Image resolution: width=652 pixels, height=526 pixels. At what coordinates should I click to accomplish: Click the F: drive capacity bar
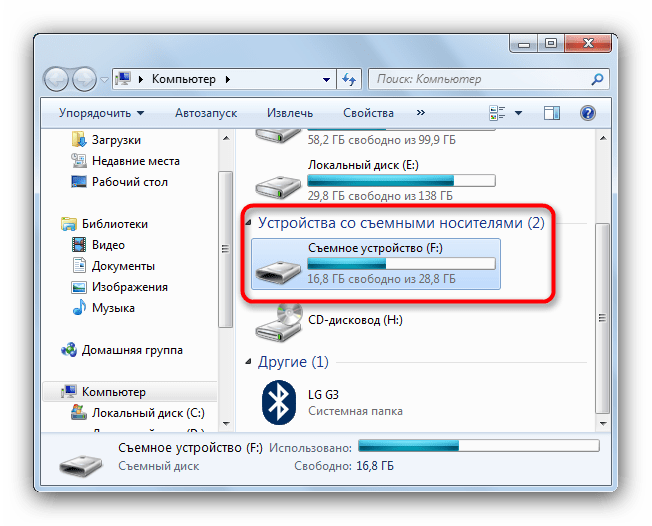(401, 264)
